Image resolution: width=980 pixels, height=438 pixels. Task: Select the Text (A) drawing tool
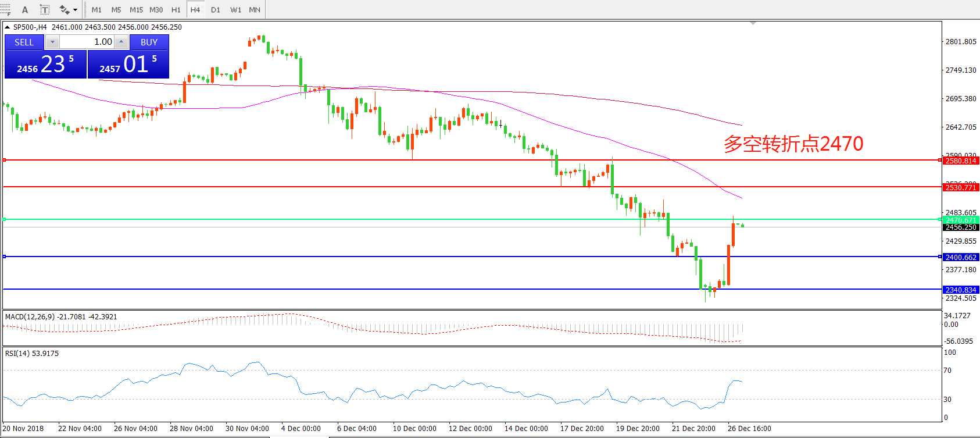[x=25, y=10]
